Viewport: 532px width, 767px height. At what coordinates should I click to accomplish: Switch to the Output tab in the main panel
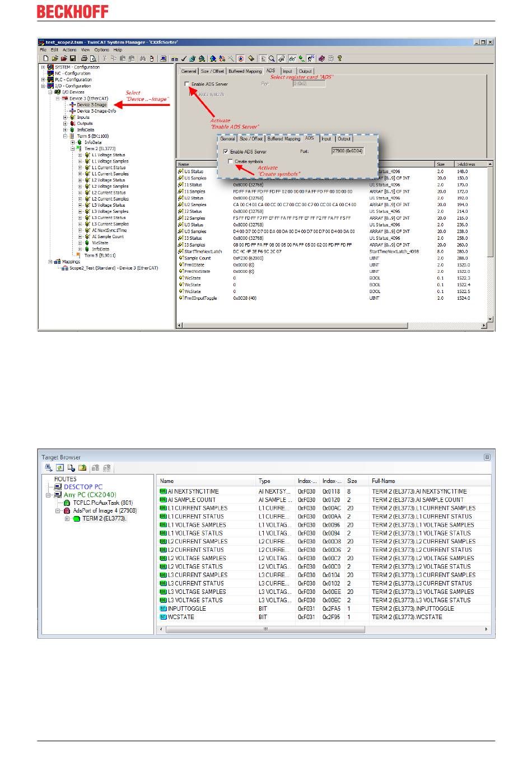click(x=305, y=72)
